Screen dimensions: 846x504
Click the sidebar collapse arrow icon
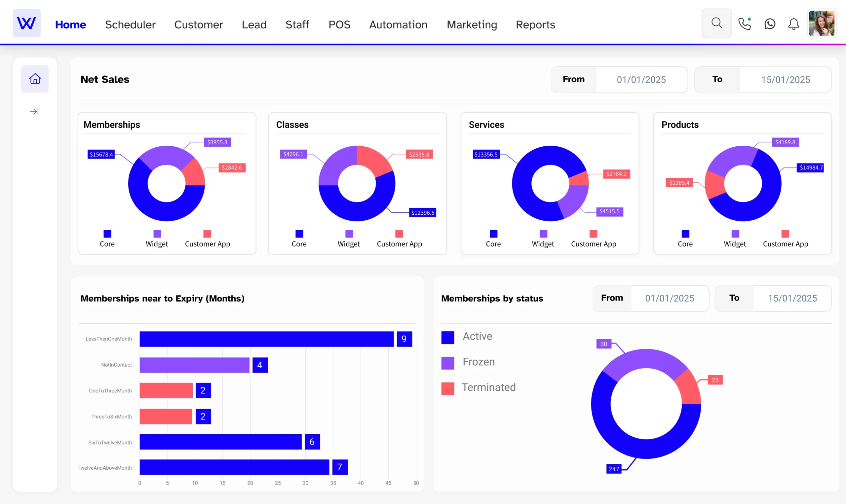tap(34, 112)
